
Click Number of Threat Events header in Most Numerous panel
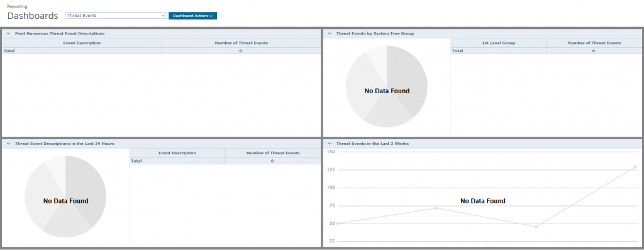[x=241, y=43]
